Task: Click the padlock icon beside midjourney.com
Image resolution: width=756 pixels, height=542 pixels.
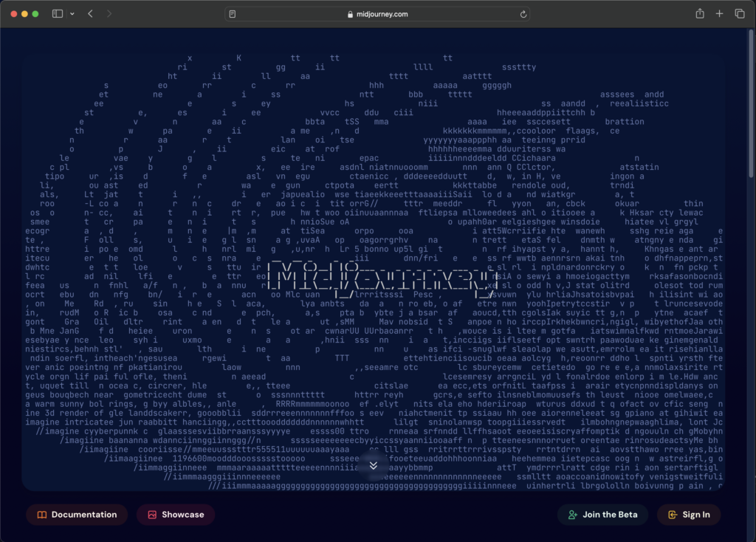Action: coord(350,14)
